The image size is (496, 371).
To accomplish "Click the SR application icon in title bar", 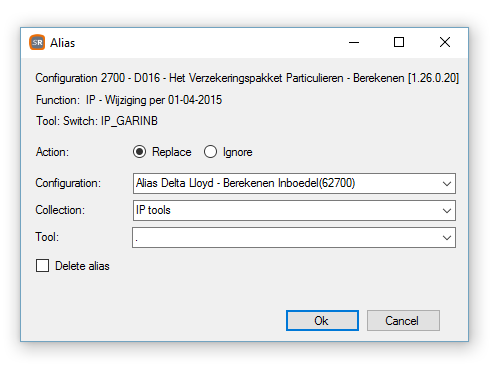I will pyautogui.click(x=37, y=42).
